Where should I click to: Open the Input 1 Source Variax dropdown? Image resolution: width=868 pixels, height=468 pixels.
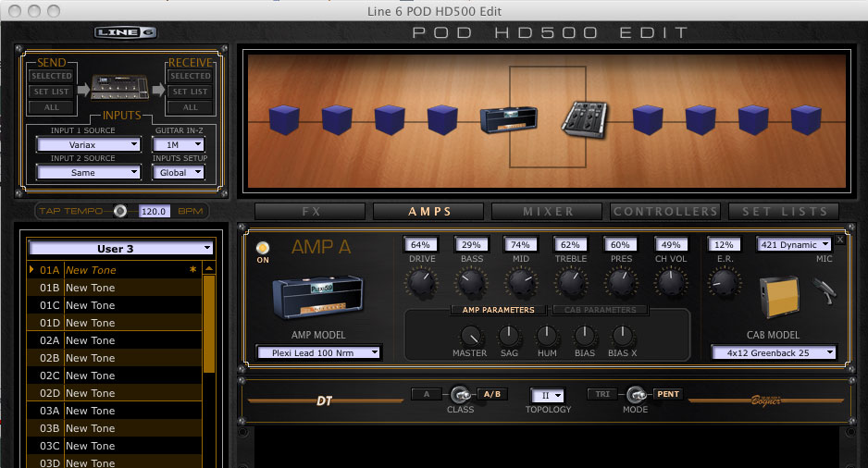[x=88, y=145]
